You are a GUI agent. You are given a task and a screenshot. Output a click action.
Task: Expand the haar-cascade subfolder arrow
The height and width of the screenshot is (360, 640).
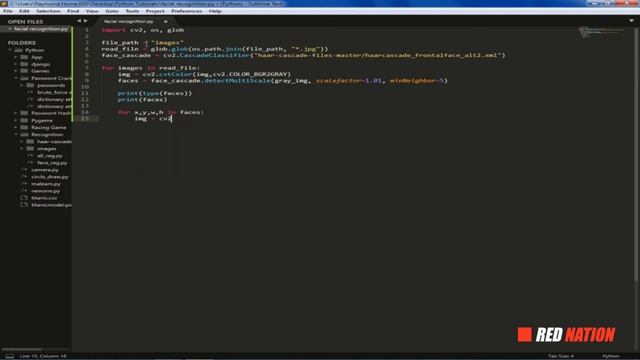[x=22, y=142]
